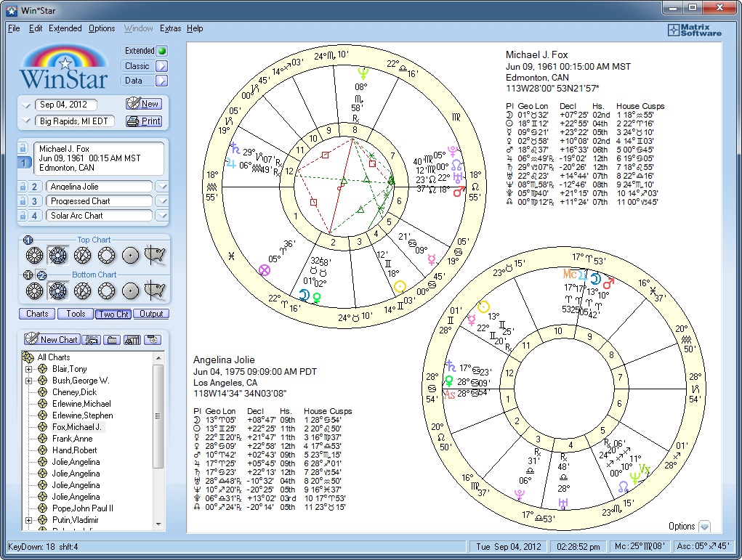The width and height of the screenshot is (742, 560).
Task: Open the folder icon in chart toolbar
Action: pos(112,340)
